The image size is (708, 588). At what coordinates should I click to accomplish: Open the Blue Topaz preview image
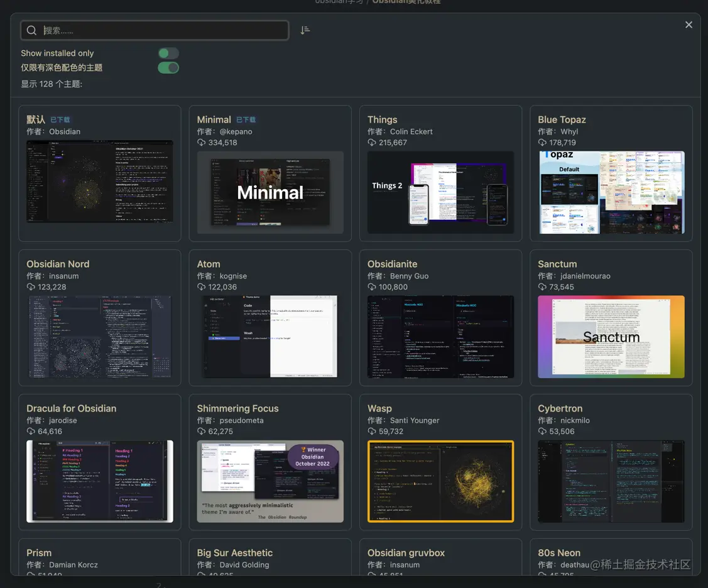[611, 192]
